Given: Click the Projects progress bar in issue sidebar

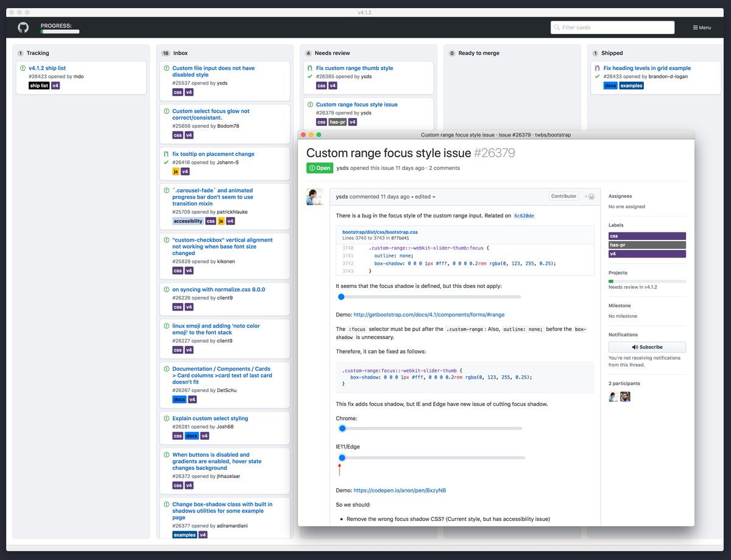Looking at the screenshot, I should tap(647, 281).
